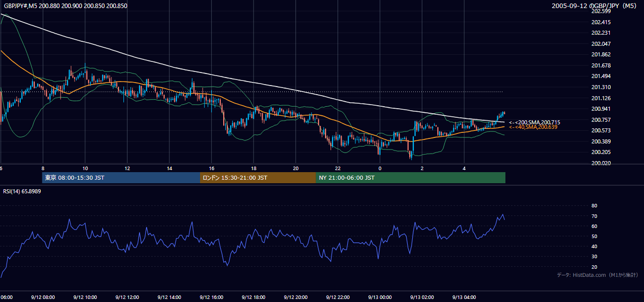Screen dimensions: 644x302
Task: Click price axis label 202.415
Action: [601, 22]
